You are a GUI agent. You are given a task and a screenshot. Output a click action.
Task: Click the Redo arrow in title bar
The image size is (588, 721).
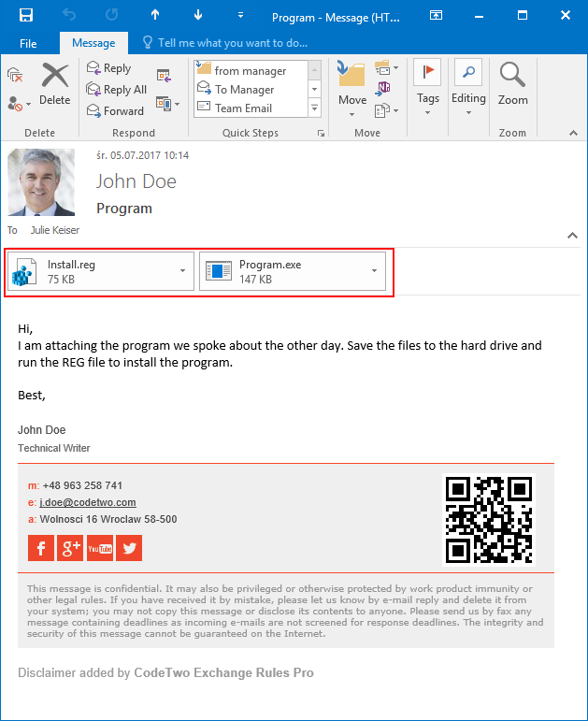[x=112, y=15]
